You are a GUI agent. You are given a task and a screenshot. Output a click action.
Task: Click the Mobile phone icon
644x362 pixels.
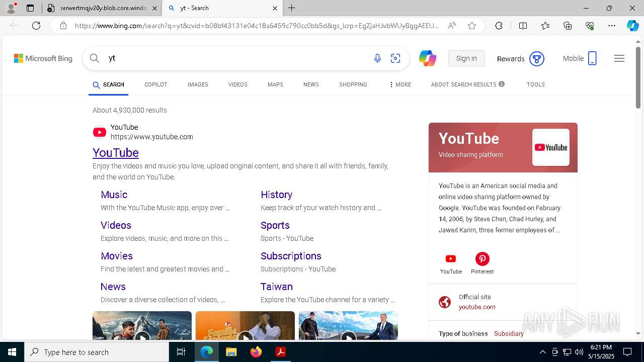coord(592,58)
